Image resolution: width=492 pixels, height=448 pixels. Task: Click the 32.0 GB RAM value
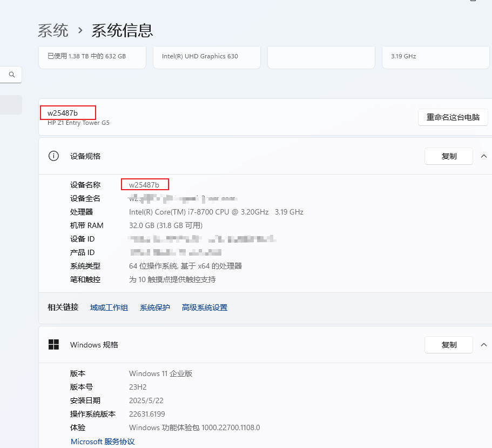(x=166, y=225)
